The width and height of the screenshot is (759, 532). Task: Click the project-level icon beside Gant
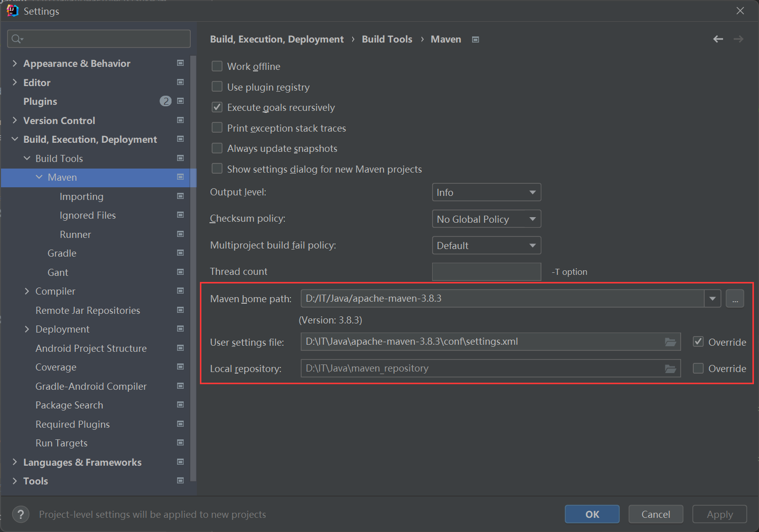[x=180, y=272]
